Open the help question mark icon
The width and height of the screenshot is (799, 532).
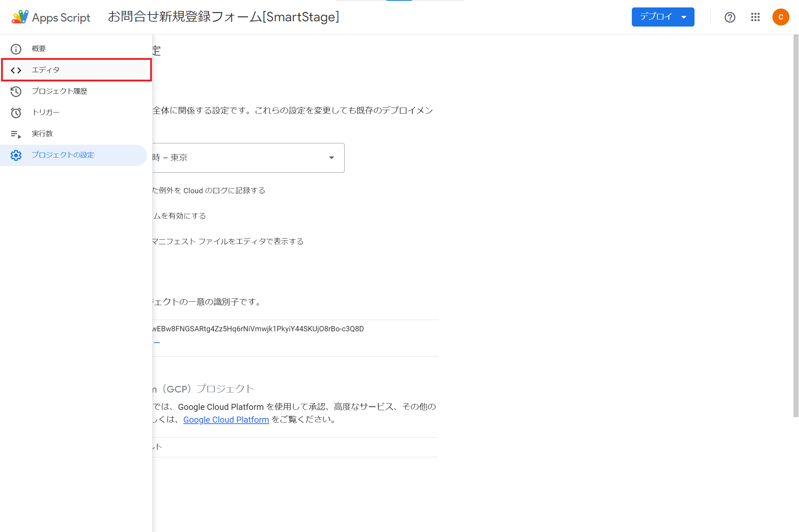730,17
